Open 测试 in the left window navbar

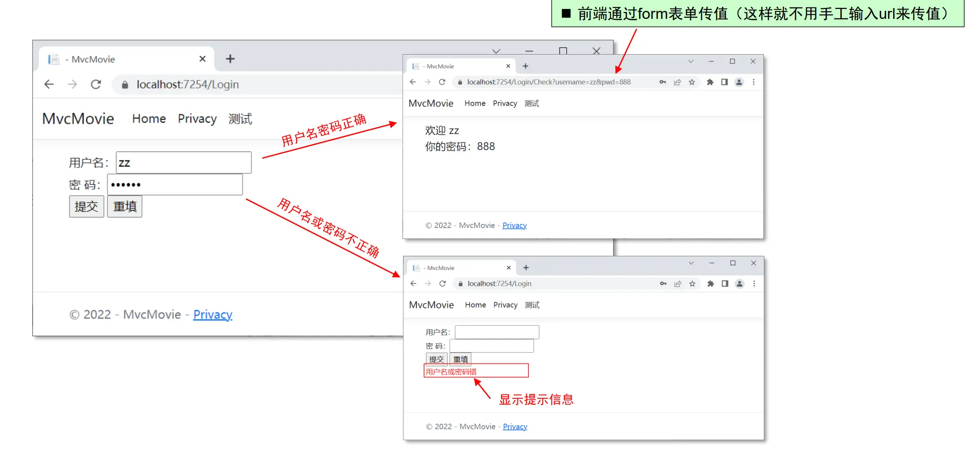(x=240, y=119)
